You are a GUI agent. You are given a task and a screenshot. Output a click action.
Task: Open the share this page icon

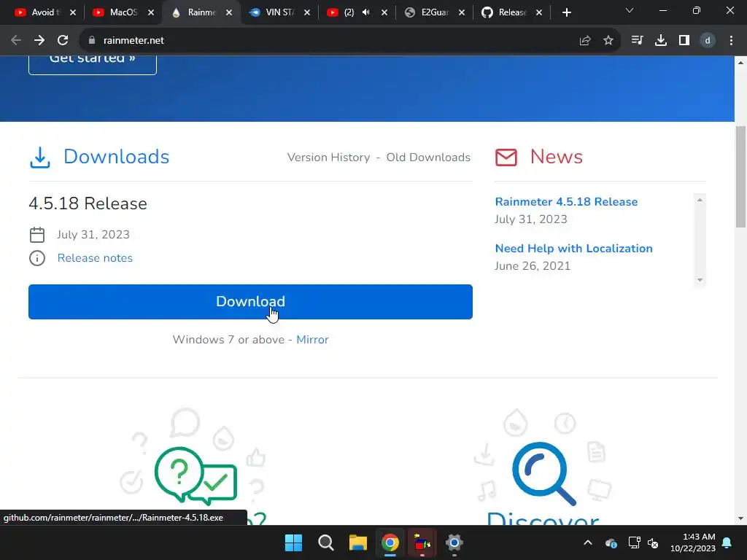585,41
